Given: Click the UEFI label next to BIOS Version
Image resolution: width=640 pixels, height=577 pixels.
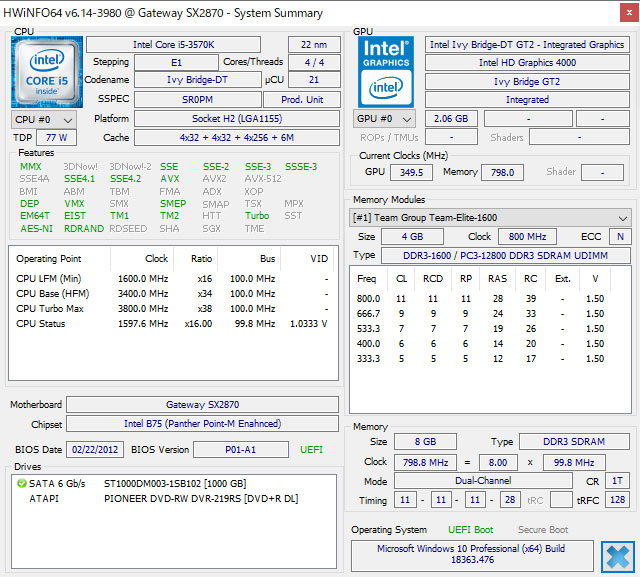Looking at the screenshot, I should 311,450.
